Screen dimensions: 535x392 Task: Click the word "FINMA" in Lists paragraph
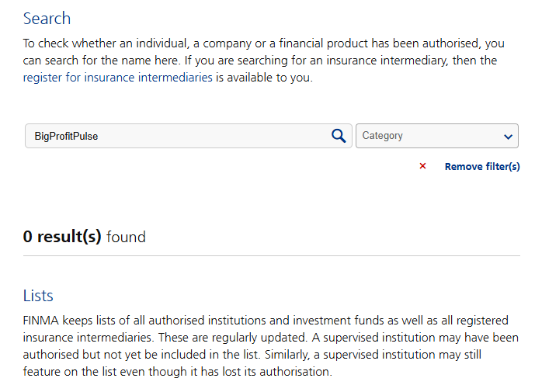point(41,320)
